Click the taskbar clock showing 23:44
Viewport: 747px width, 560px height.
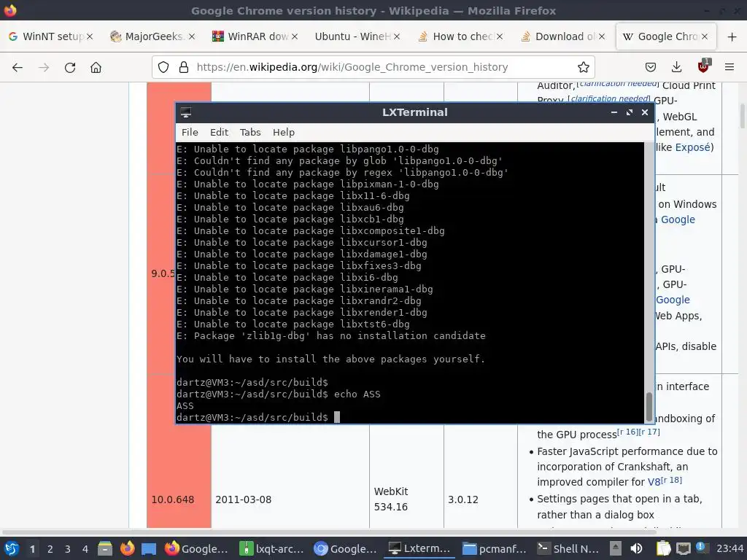coord(729,548)
